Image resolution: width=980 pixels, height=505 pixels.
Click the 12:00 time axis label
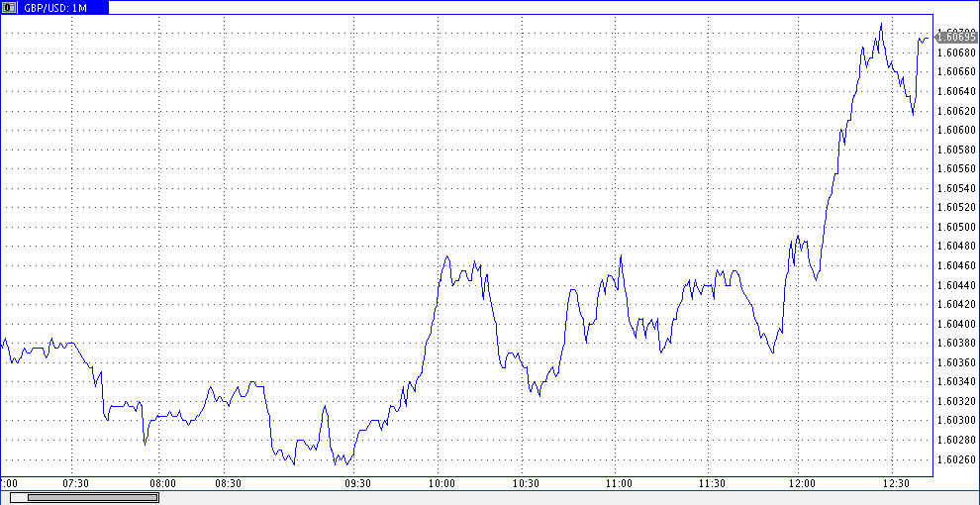pyautogui.click(x=803, y=484)
